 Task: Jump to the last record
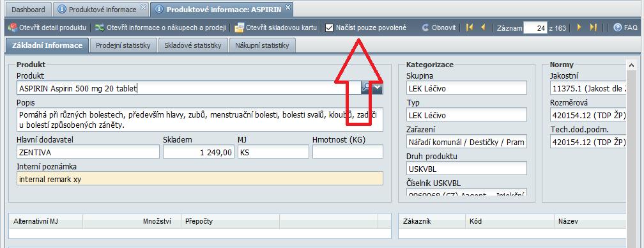[593, 27]
